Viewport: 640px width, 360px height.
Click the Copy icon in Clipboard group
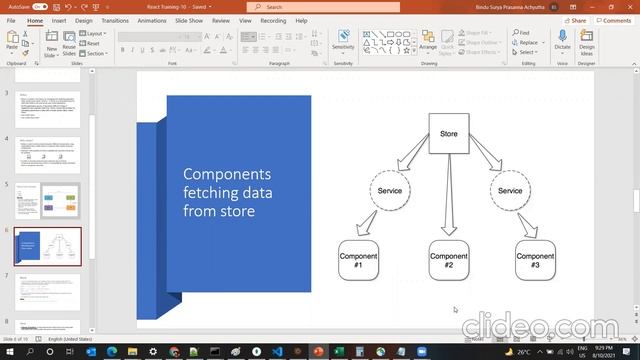(x=25, y=43)
